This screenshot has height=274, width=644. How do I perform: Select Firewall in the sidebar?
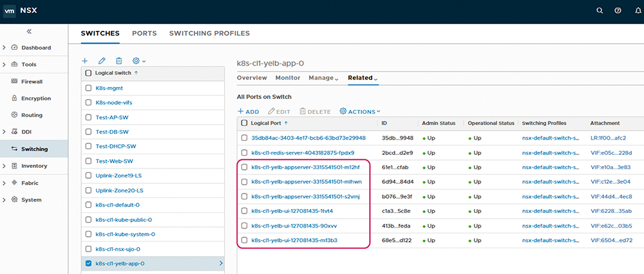tap(33, 81)
